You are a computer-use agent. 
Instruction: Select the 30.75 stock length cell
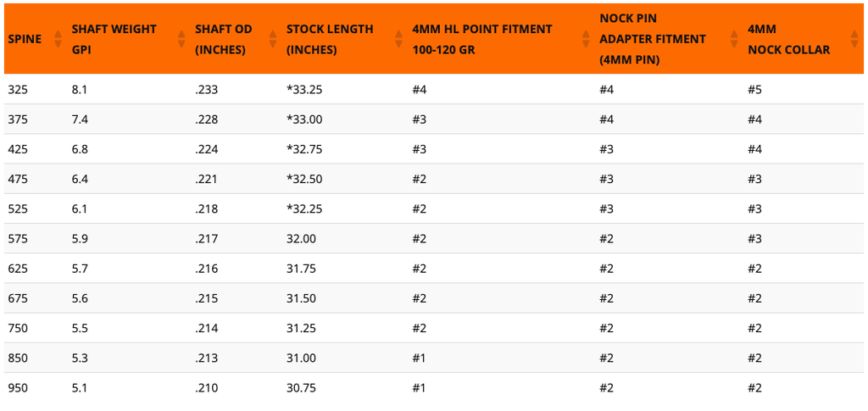coord(302,388)
